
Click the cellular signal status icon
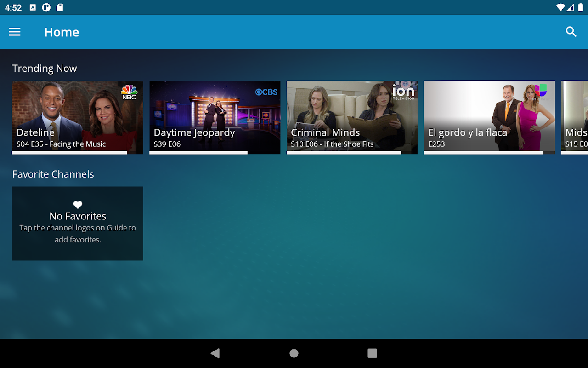(x=570, y=7)
